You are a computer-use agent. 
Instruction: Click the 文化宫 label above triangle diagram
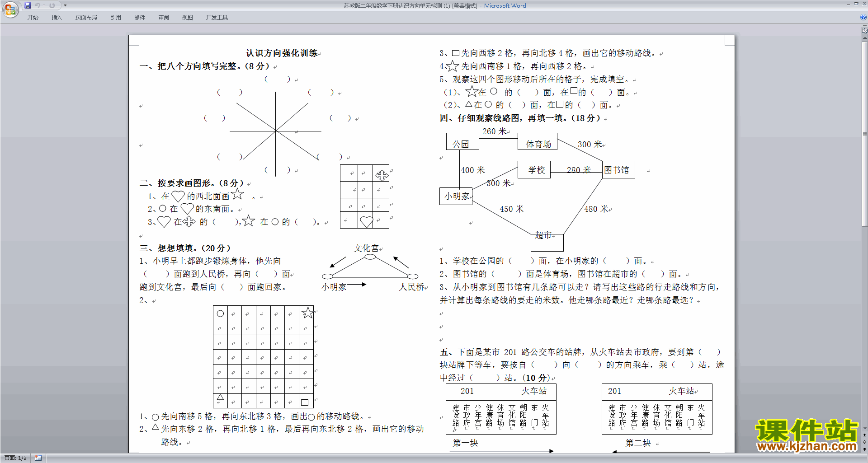366,248
